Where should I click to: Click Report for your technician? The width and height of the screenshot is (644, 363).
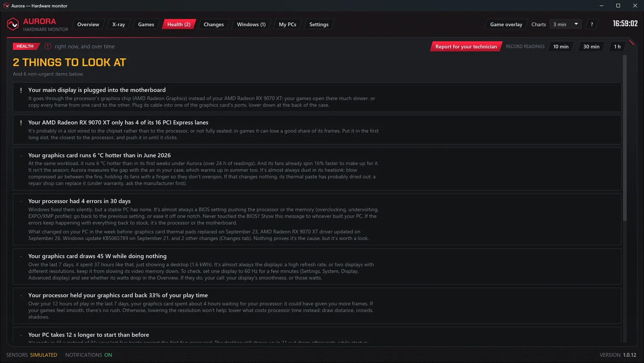tap(466, 46)
